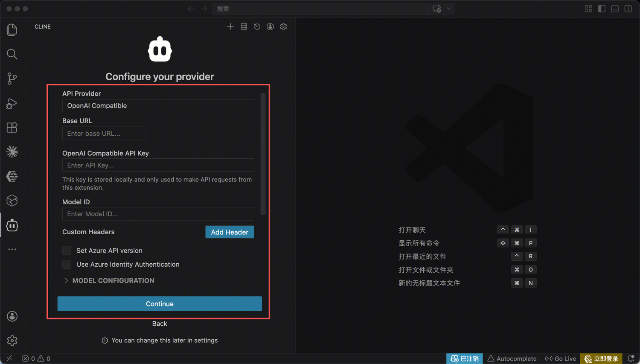
Task: Go back using the title bar arrow
Action: point(191,9)
